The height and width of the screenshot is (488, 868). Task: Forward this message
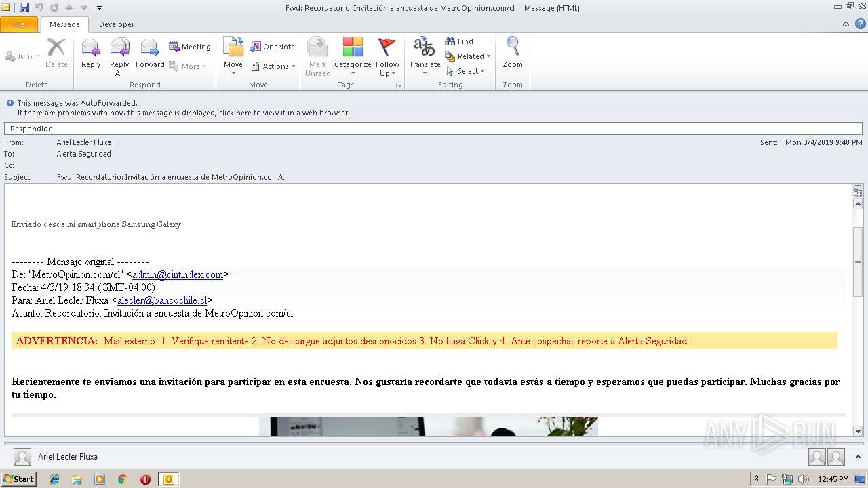point(150,53)
